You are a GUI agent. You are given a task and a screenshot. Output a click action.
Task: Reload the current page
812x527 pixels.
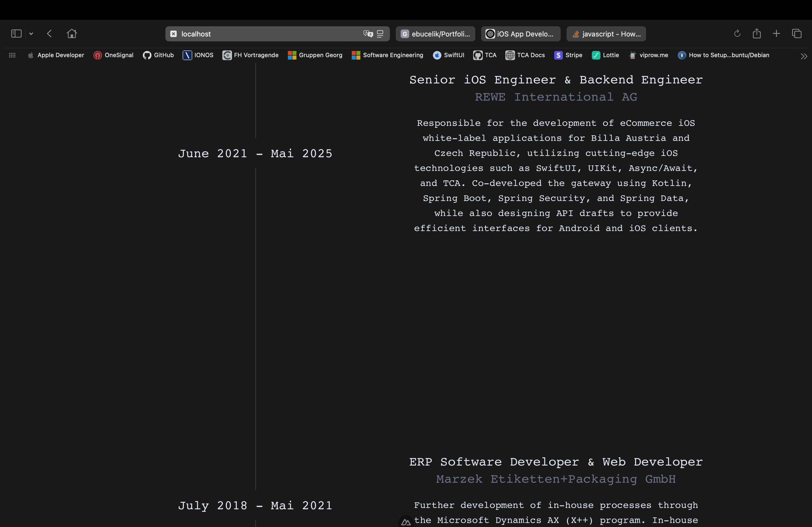click(x=737, y=33)
